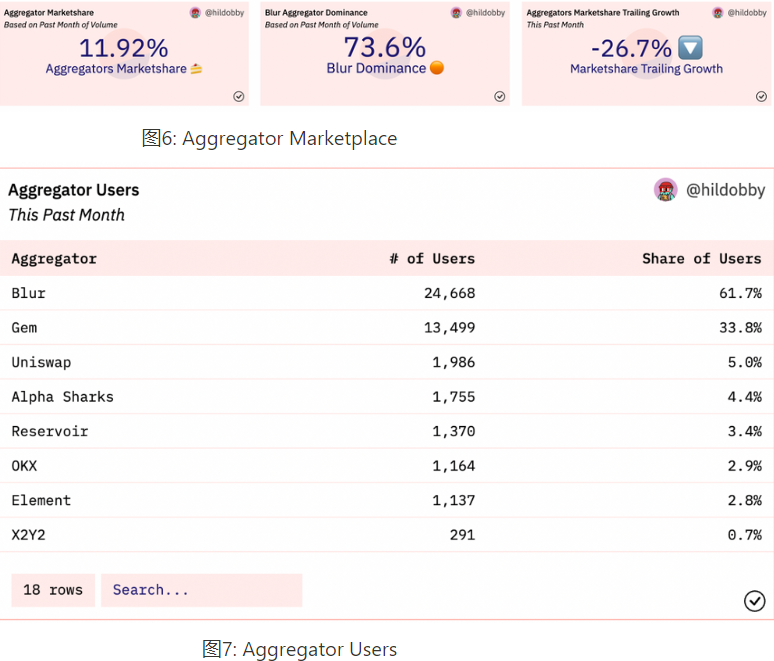Select the Element row name cell

click(x=41, y=501)
